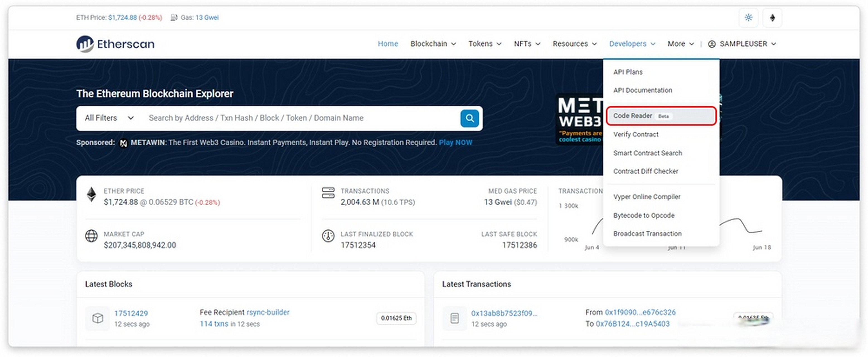Toggle the light/dark theme sun icon

[x=748, y=18]
